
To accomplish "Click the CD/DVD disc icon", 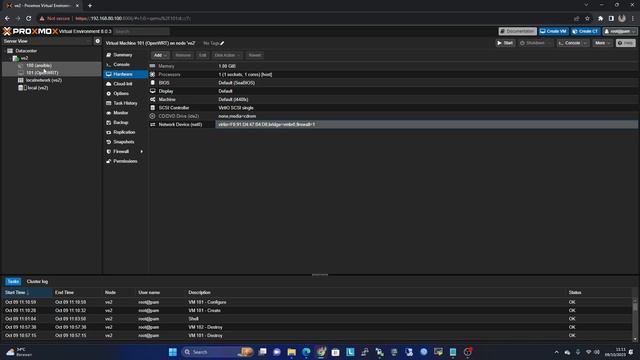I will [153, 116].
